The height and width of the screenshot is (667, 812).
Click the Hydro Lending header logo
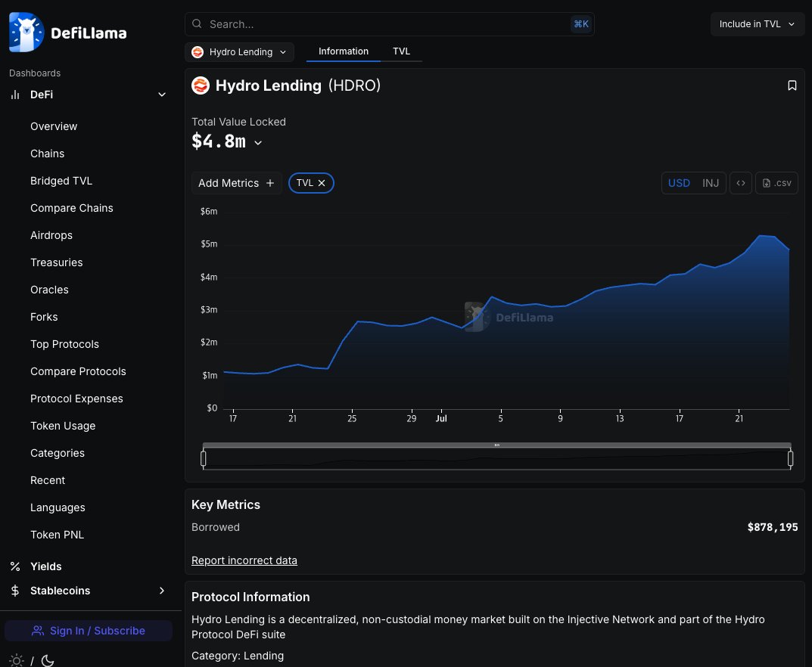201,85
